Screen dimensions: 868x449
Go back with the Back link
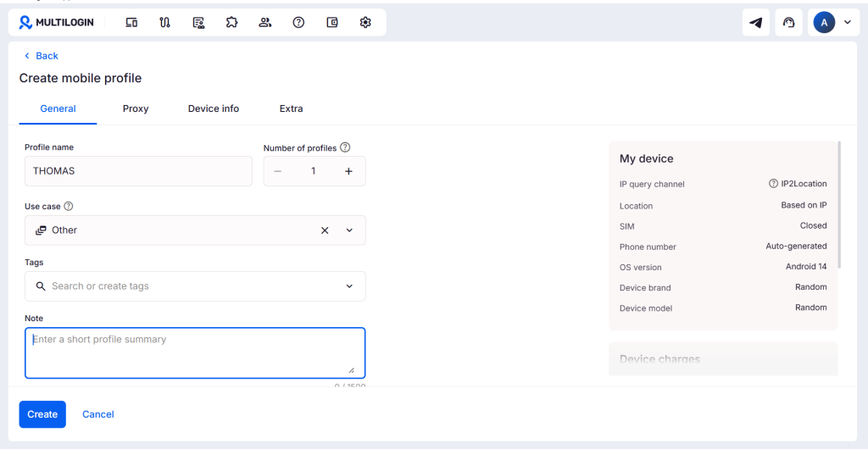41,56
